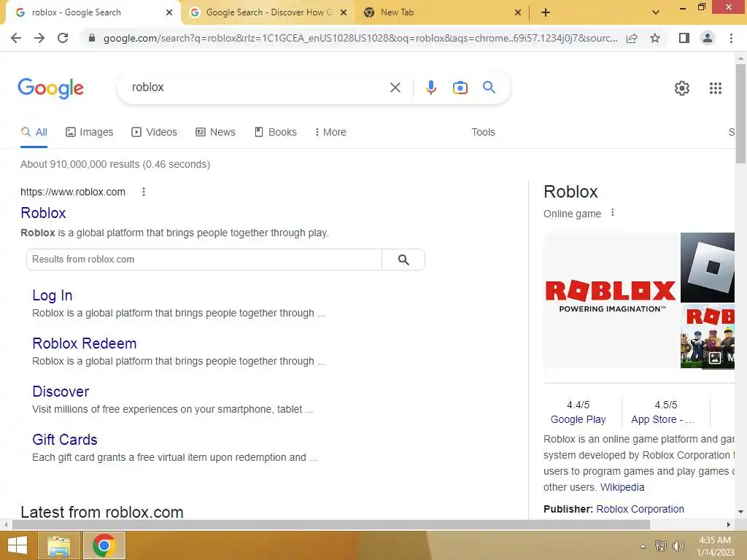Open the App Store rating link
Screen dimensions: 747x560
tap(662, 419)
